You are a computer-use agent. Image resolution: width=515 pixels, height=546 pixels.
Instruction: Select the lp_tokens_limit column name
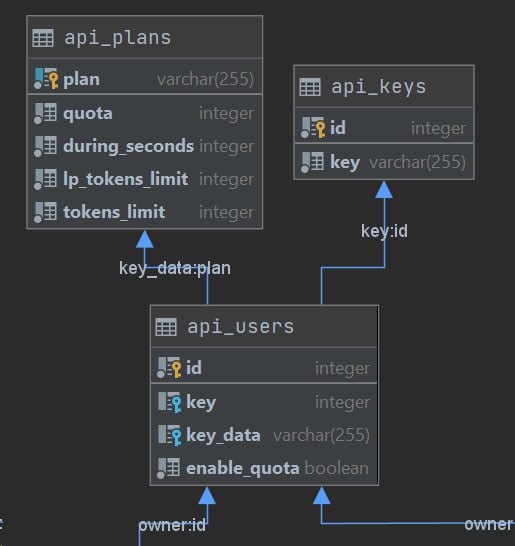[126, 179]
